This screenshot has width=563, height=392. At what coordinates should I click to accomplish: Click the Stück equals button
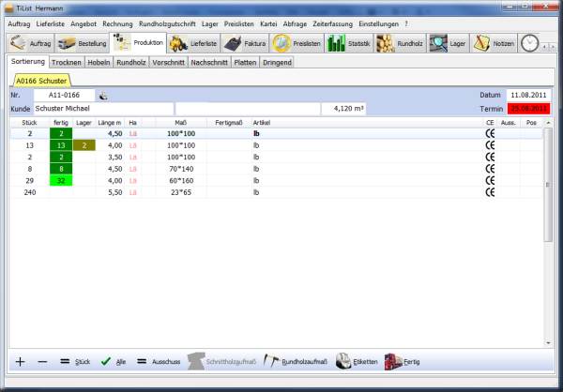[75, 361]
